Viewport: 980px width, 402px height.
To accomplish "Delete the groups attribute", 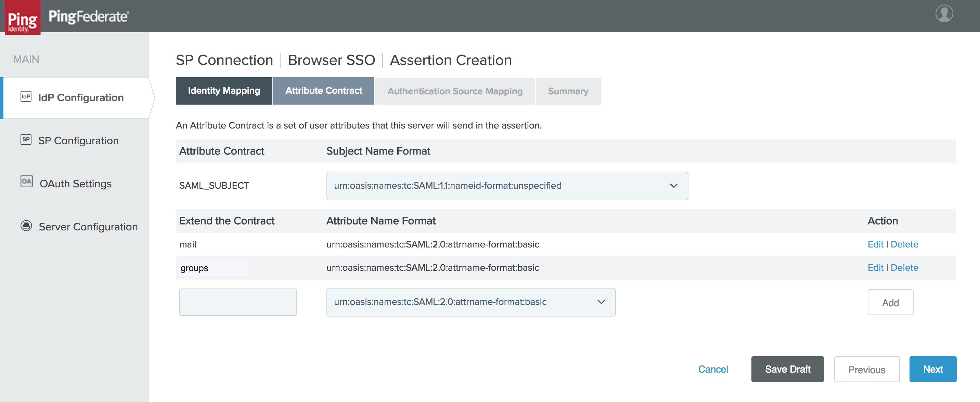I will click(904, 268).
